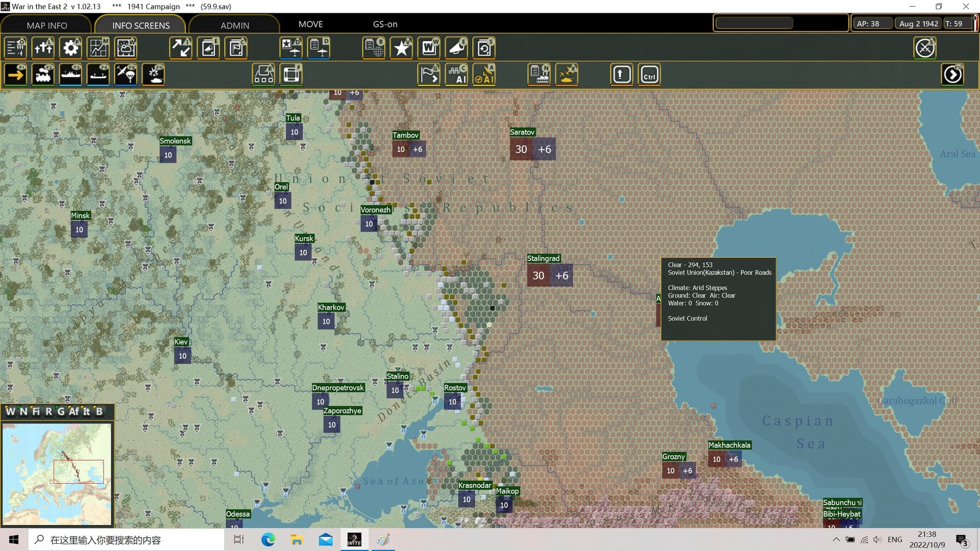Open the air directive list icon
This screenshot has height=551, width=980.
tap(318, 48)
